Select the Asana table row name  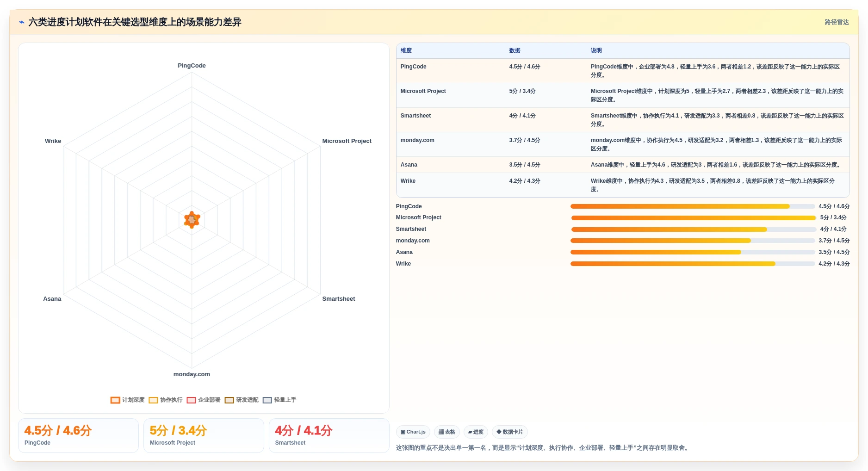click(x=409, y=165)
